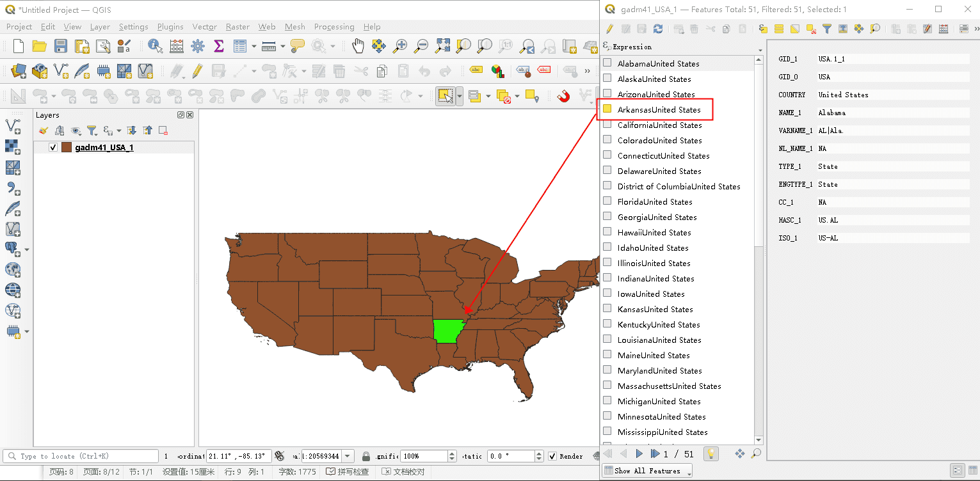Open the Show All Features filter dropdown
The height and width of the screenshot is (481, 980).
(648, 471)
